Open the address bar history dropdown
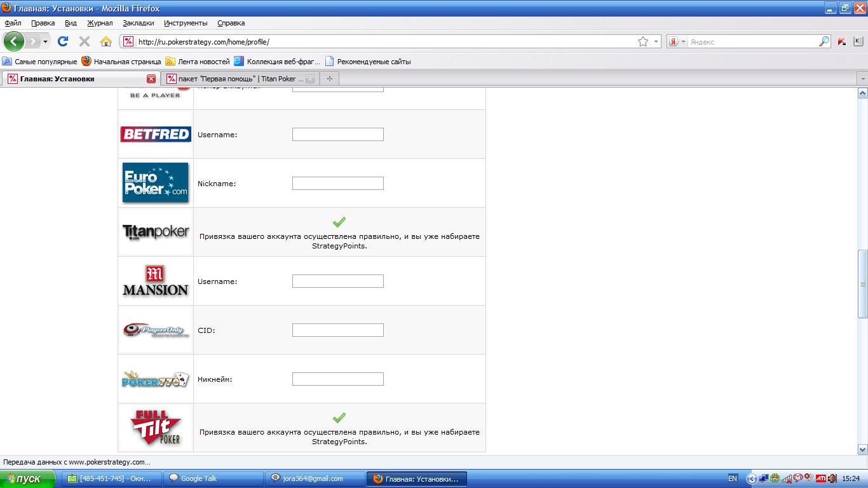868x488 pixels. (x=656, y=41)
